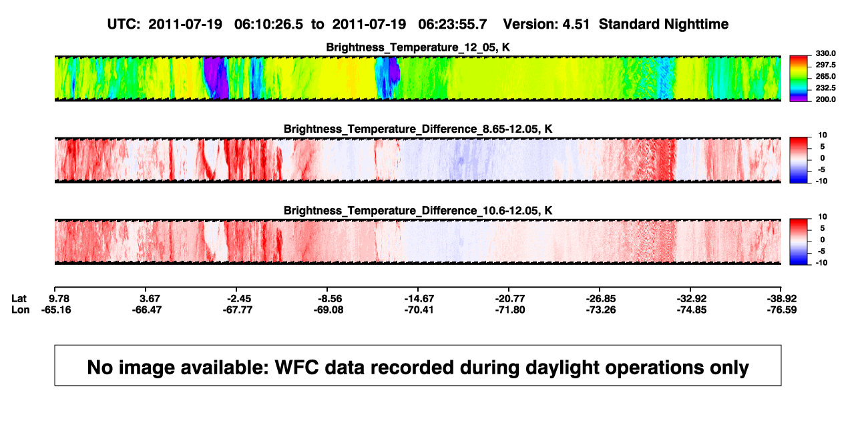
Task: Click latitude tick value -38.92
Action: [782, 298]
